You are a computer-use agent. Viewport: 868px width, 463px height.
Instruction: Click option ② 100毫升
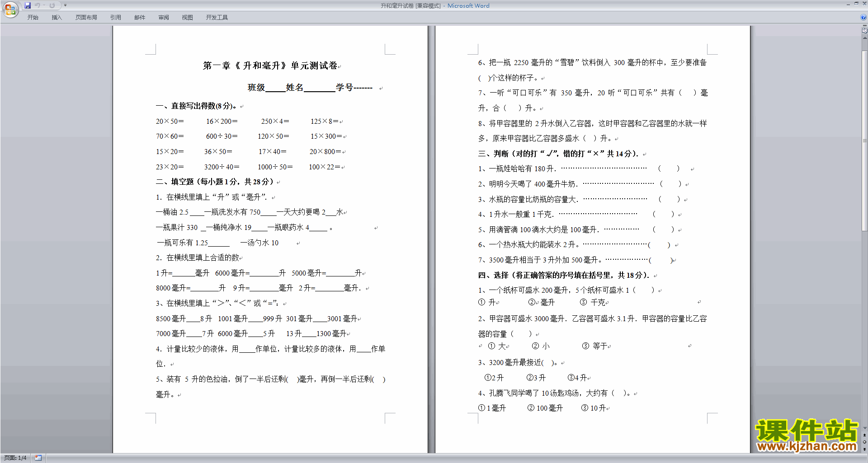pyautogui.click(x=545, y=408)
